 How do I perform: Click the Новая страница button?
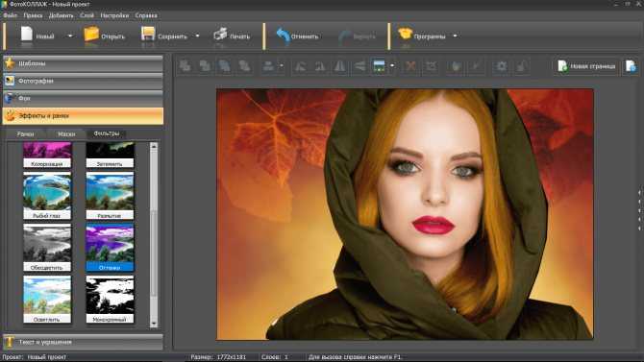pyautogui.click(x=586, y=66)
